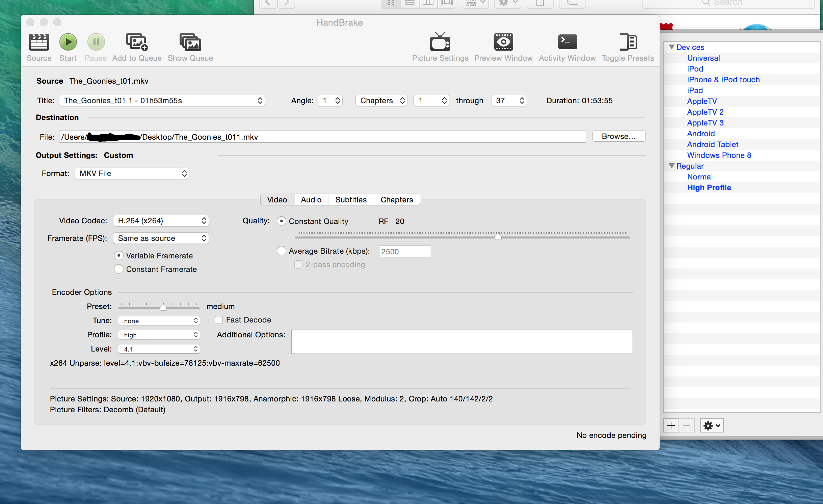Screen dimensions: 823x504
Task: Open the Angle dropdown
Action: click(x=330, y=101)
